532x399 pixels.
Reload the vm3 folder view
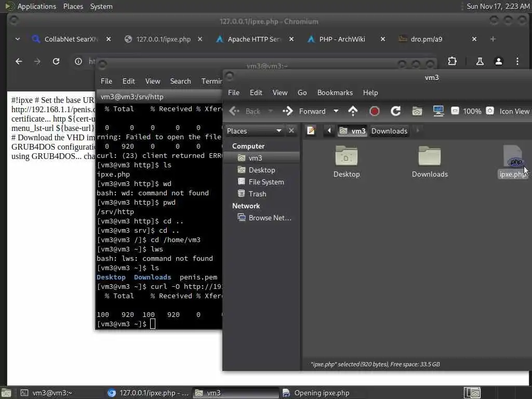(395, 111)
